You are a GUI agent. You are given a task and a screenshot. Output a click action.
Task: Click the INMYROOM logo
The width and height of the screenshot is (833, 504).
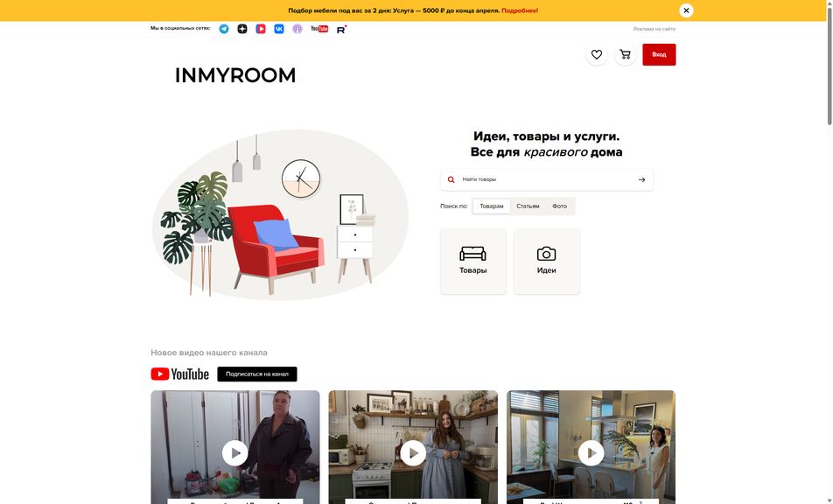click(235, 75)
